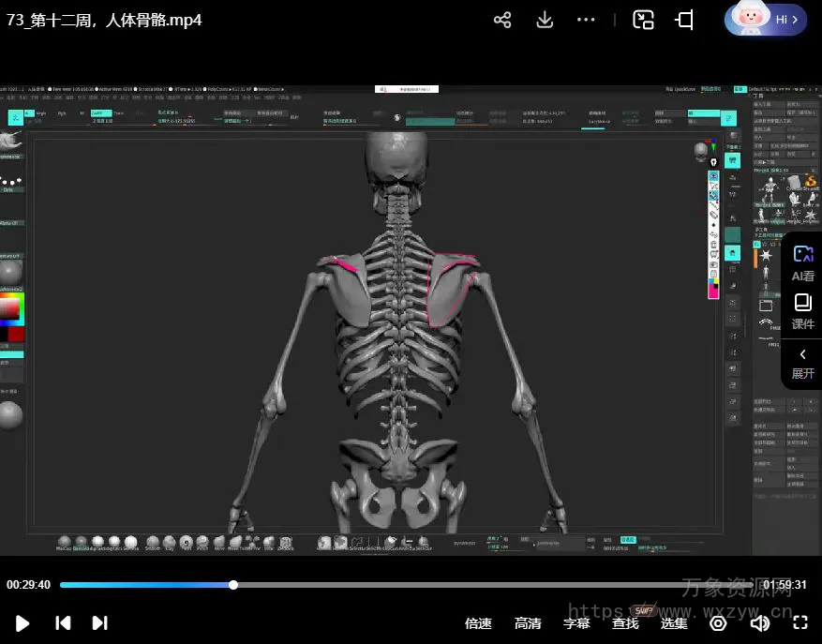Open the 选集 episode list
The height and width of the screenshot is (644, 822).
click(674, 623)
